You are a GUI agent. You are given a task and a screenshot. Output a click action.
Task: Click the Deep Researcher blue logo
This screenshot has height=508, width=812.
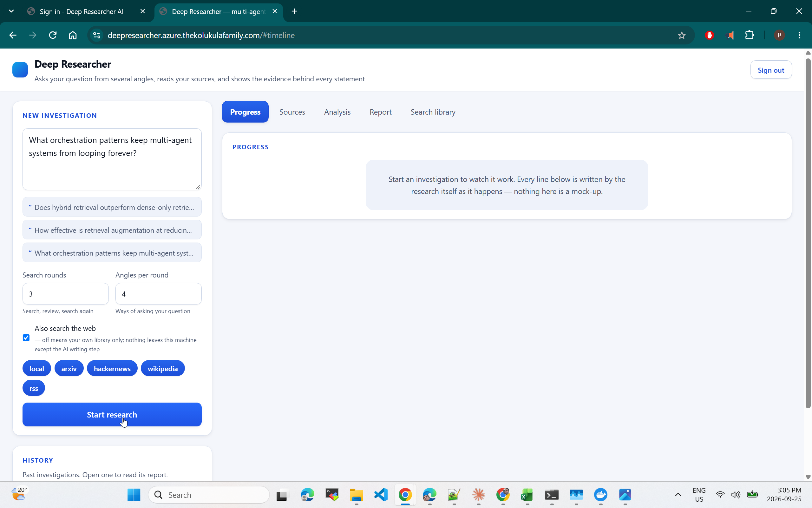pos(20,70)
